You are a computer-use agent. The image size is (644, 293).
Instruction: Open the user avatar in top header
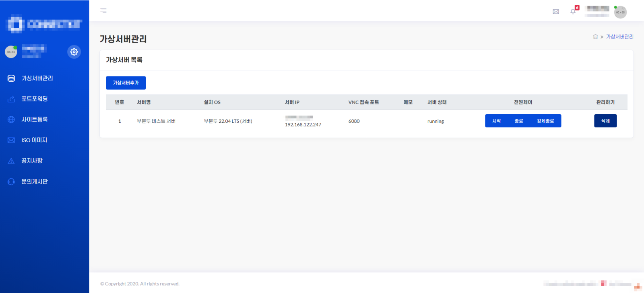pyautogui.click(x=620, y=12)
